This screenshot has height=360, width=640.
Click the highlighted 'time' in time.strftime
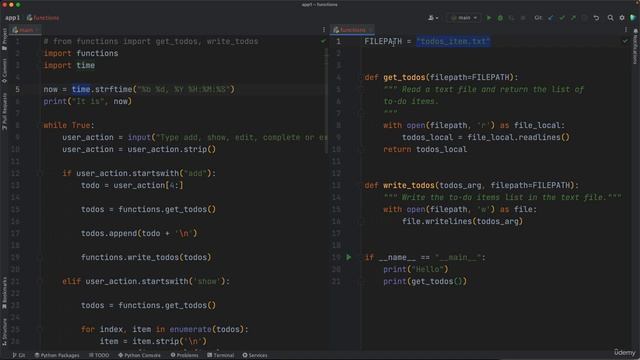(81, 89)
